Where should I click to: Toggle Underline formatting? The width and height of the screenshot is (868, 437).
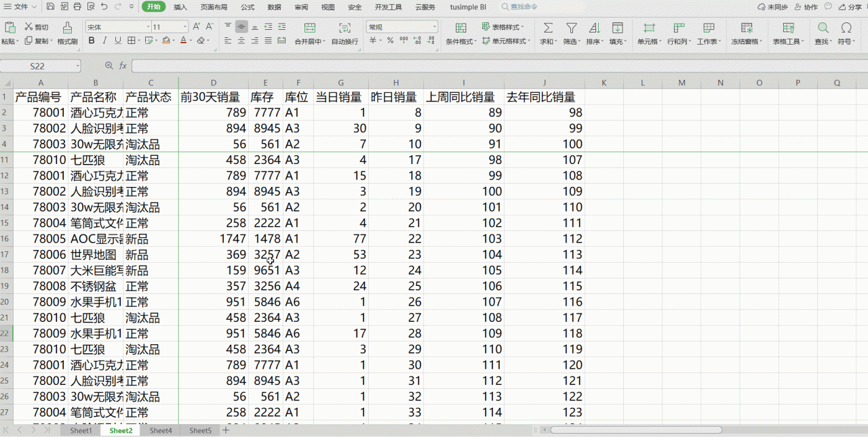(118, 41)
